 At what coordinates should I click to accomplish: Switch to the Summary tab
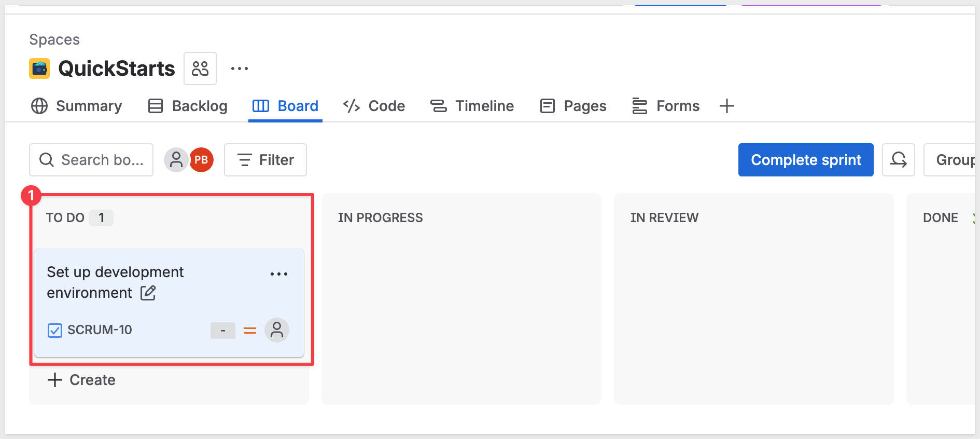(77, 106)
